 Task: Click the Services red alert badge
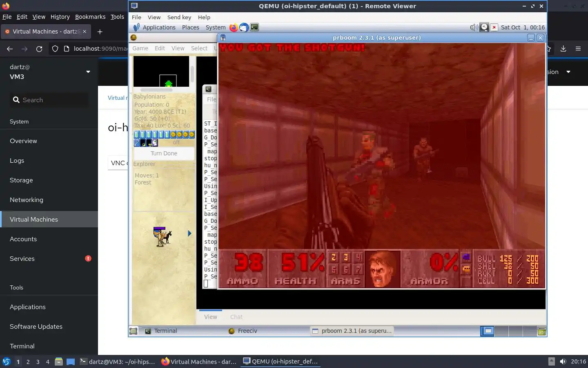coord(88,258)
